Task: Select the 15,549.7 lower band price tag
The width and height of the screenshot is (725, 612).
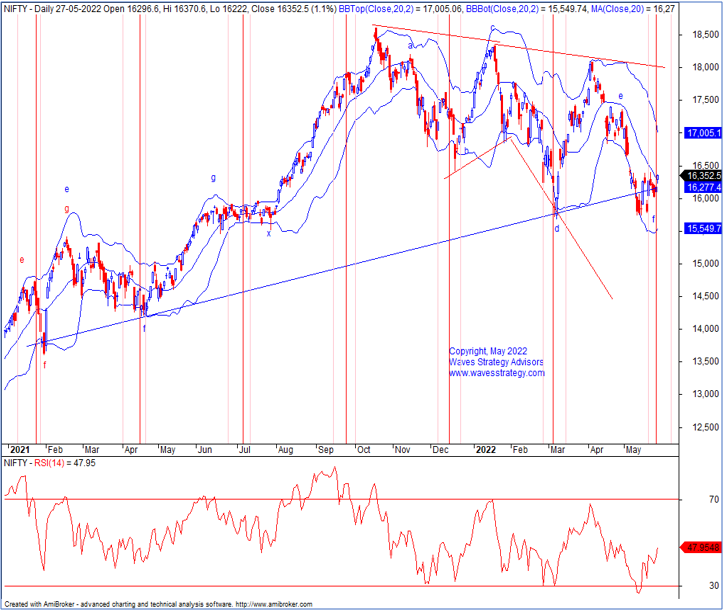Action: click(x=703, y=228)
